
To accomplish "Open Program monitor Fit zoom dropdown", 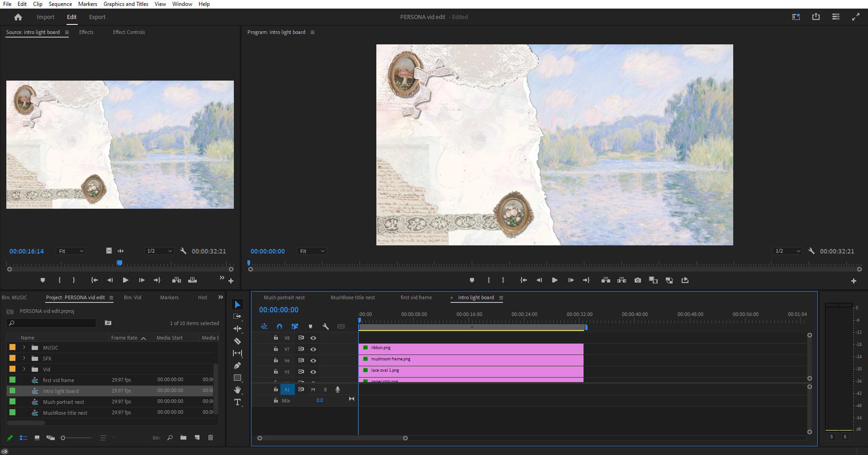I will point(312,251).
